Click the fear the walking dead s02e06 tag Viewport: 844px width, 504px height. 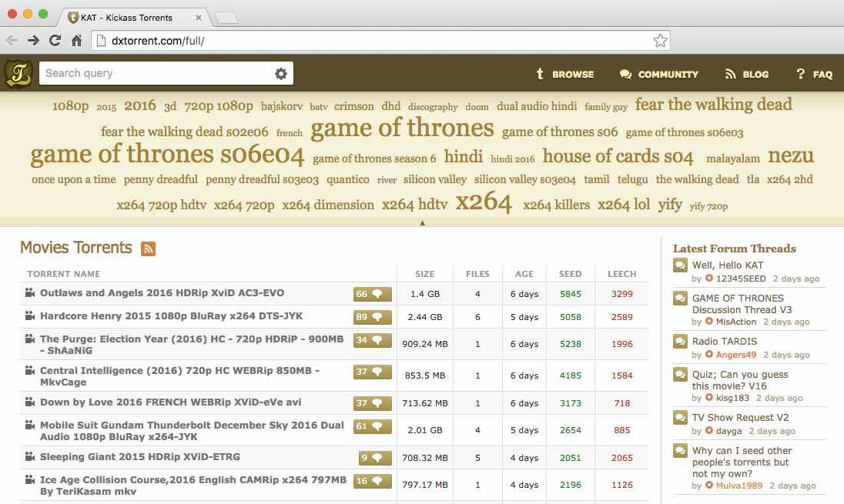pos(184,132)
